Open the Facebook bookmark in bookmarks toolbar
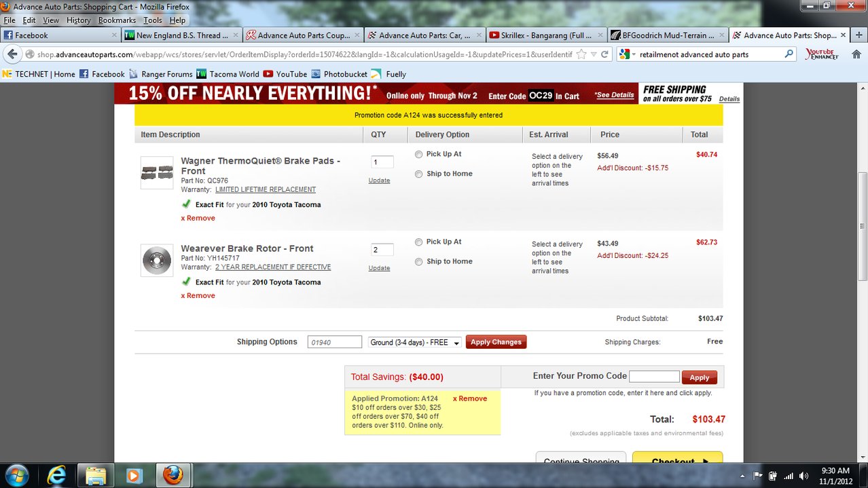 [102, 74]
